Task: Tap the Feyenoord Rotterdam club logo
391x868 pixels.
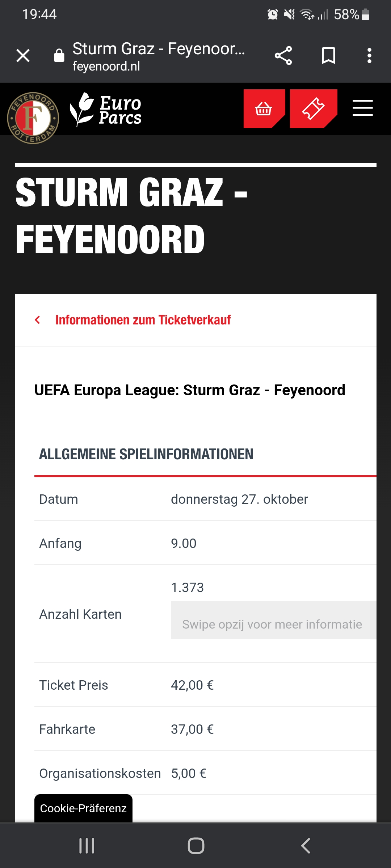Action: [x=33, y=118]
